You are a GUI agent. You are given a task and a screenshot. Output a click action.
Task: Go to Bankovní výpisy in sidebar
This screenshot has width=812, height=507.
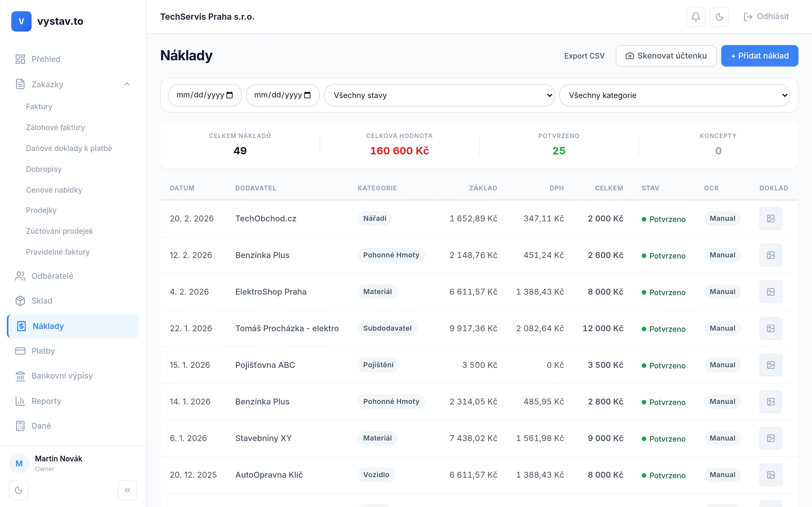pos(62,375)
